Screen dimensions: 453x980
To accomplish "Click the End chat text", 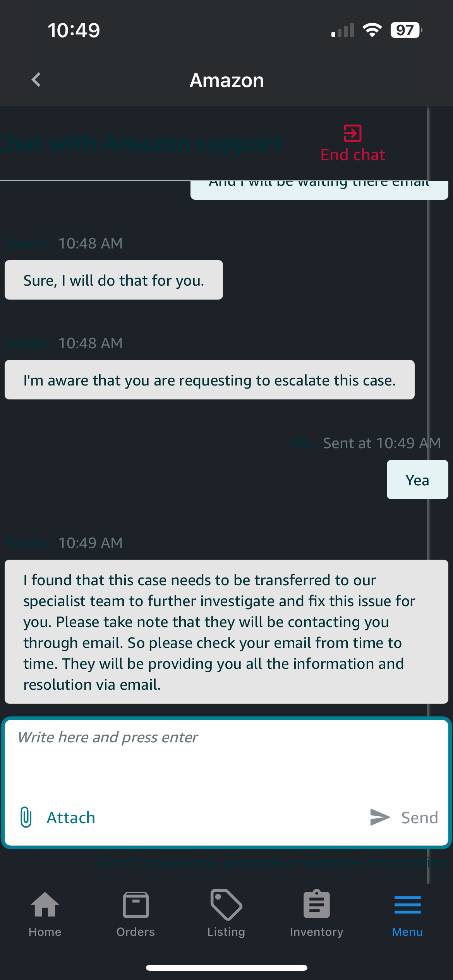I will (353, 155).
